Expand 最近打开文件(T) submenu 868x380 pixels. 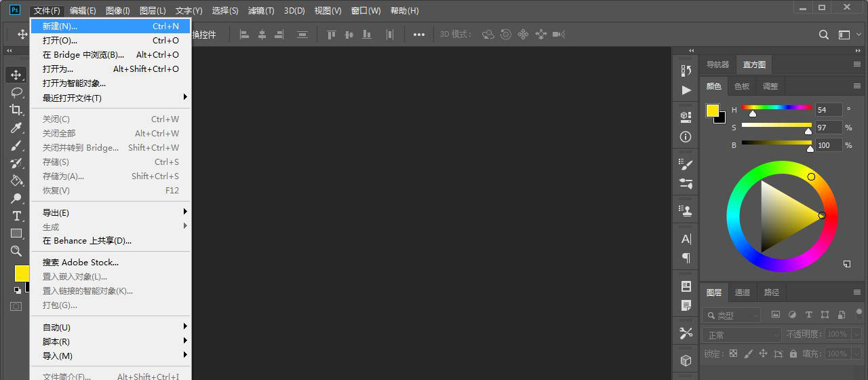click(x=111, y=98)
